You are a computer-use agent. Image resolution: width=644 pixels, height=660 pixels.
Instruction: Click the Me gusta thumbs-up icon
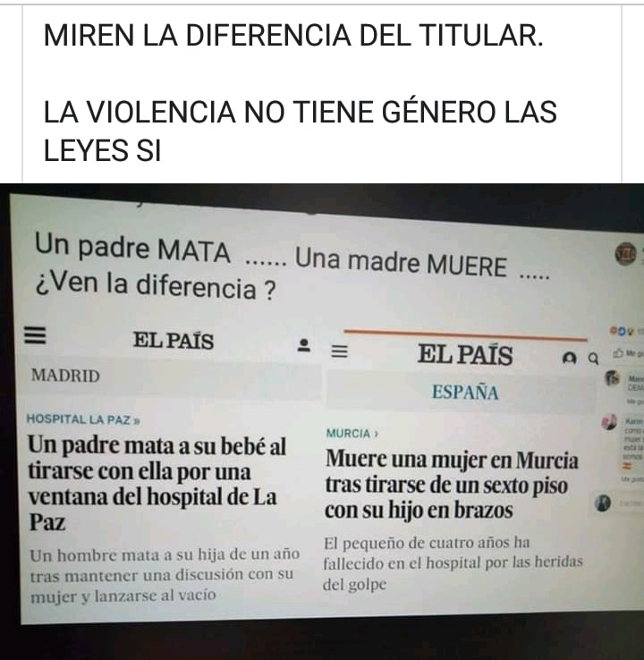coord(618,353)
